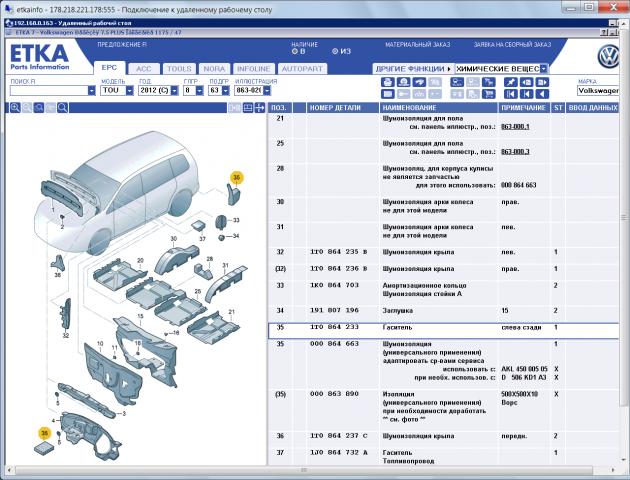Toggle illustration panel layout icon
Screen dimensions: 630x480
click(248, 107)
